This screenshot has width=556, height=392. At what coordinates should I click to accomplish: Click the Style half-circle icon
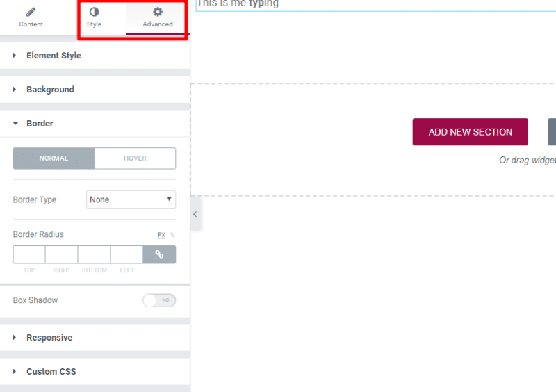94,12
